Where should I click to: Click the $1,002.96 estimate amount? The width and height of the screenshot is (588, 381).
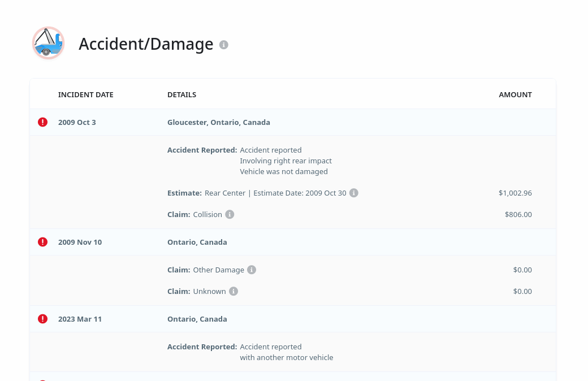tap(515, 193)
